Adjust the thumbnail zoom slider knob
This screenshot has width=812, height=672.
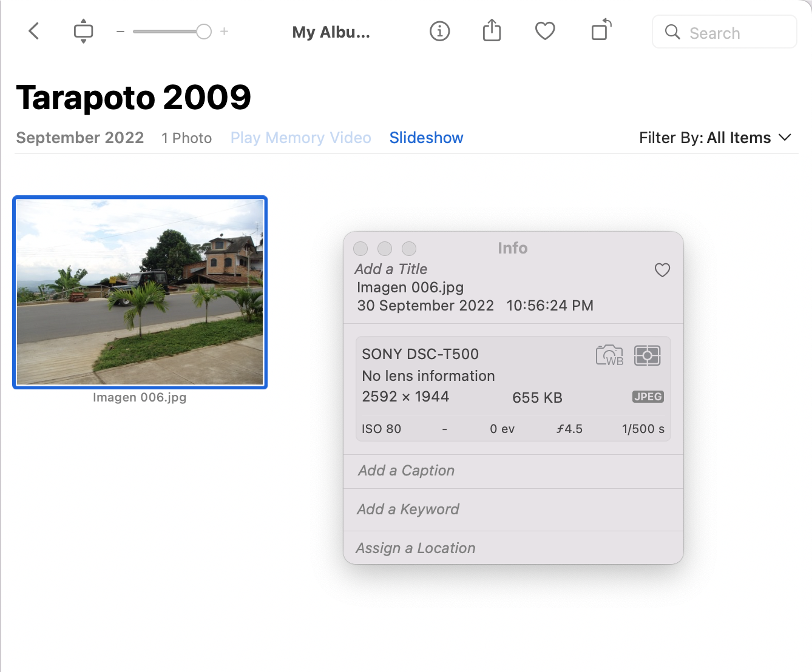204,32
